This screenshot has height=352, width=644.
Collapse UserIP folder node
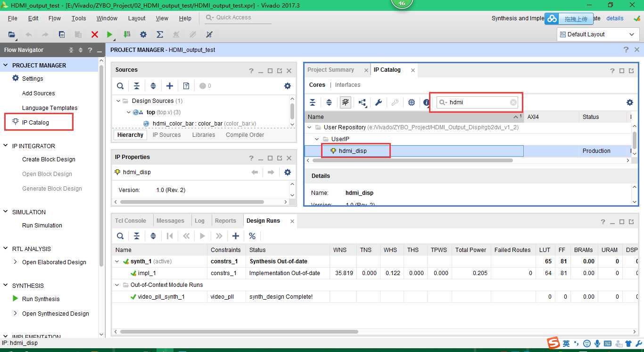[317, 139]
